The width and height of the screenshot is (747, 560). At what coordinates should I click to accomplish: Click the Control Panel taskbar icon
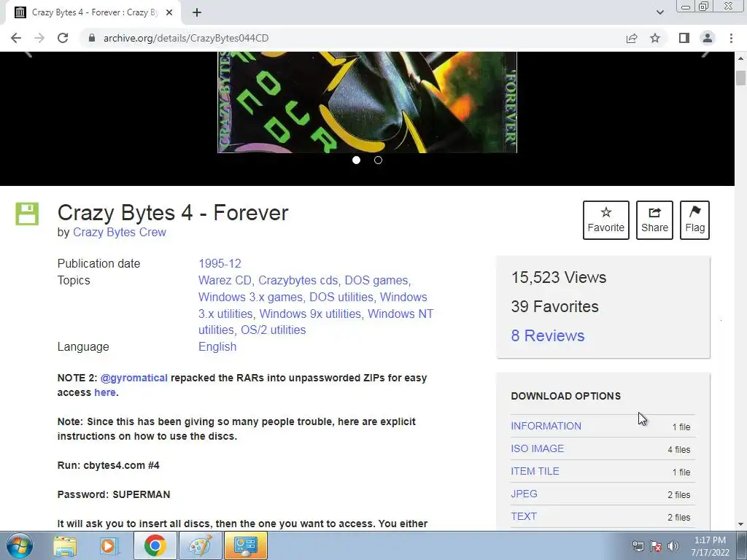coord(245,545)
